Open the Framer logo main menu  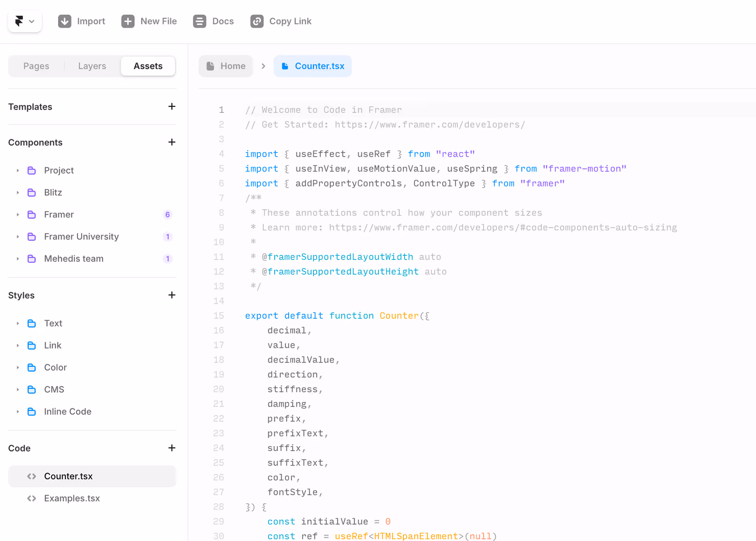point(25,21)
